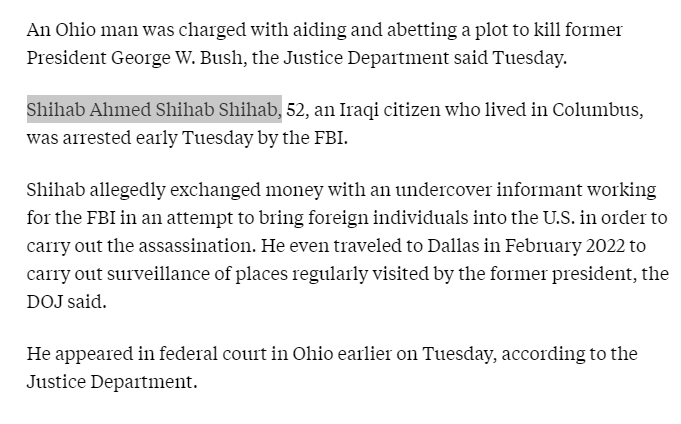Click the age "52" after the name
Viewport: 681px width, 424px height.
click(x=296, y=109)
